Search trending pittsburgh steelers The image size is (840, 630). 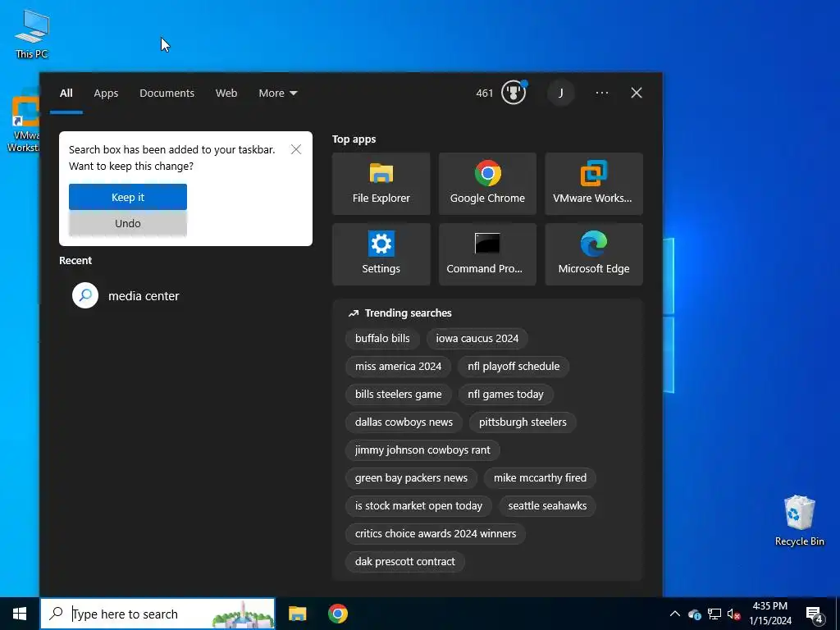tap(523, 422)
